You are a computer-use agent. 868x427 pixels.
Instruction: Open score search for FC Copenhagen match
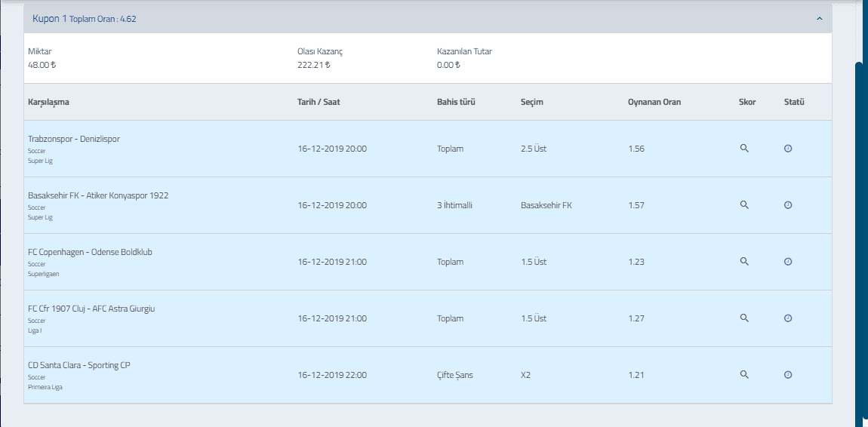coord(744,261)
